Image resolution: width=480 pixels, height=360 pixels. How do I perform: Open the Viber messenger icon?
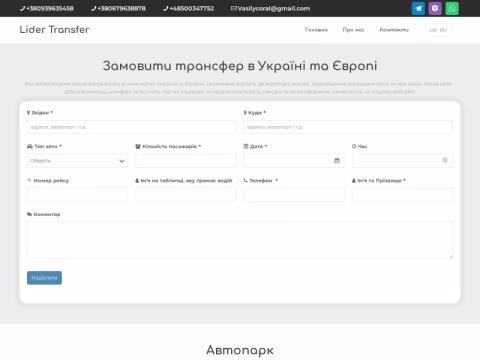pyautogui.click(x=435, y=8)
